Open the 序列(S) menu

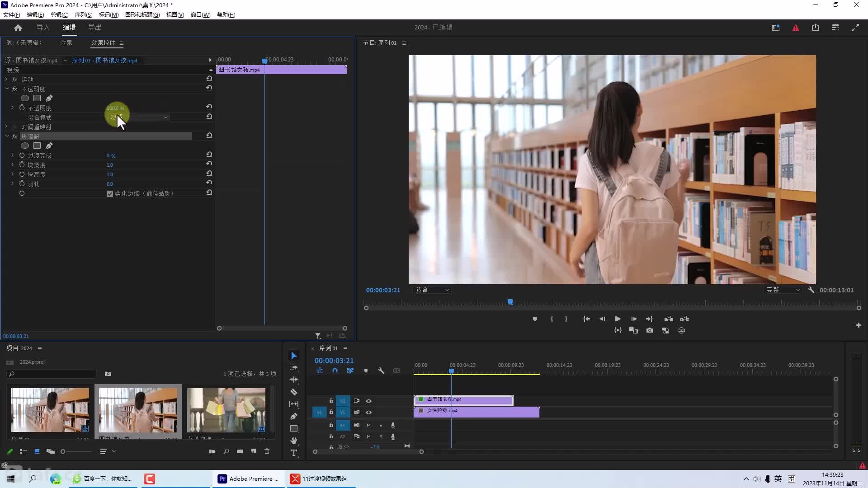84,15
